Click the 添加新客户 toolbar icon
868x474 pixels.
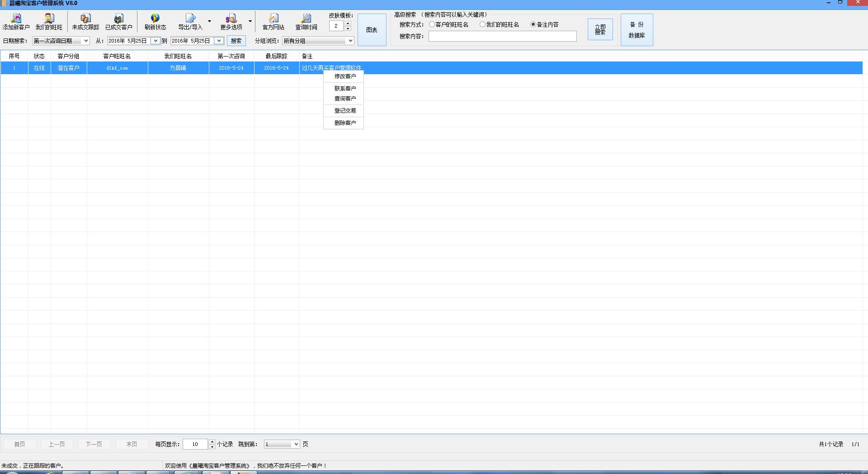click(x=16, y=19)
